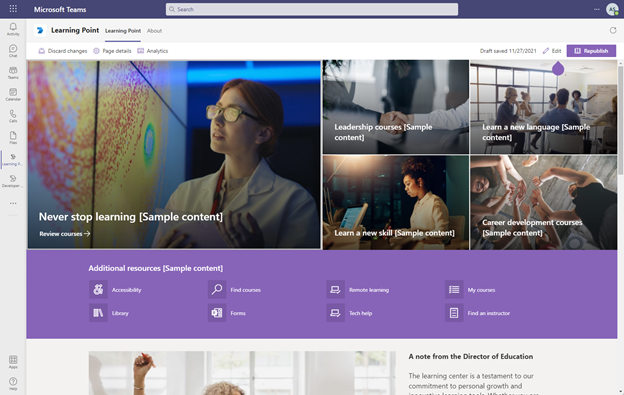Click the Search input field
624x395 pixels.
pyautogui.click(x=312, y=9)
